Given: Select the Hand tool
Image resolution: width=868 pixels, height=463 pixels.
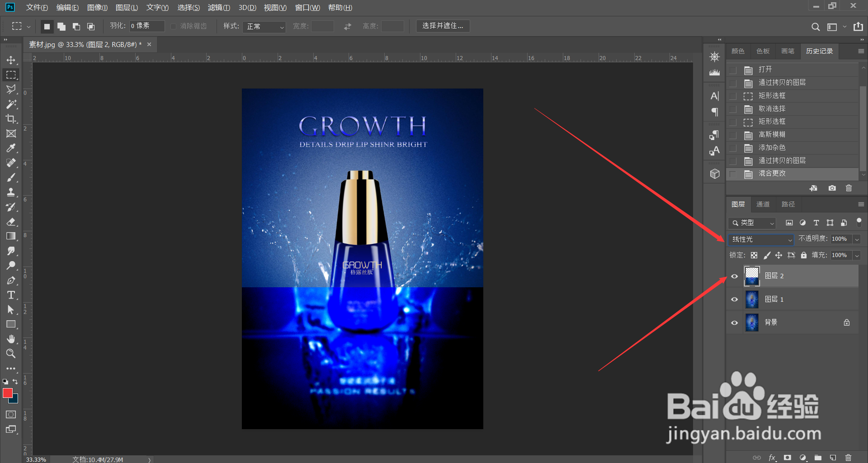Looking at the screenshot, I should 11,339.
